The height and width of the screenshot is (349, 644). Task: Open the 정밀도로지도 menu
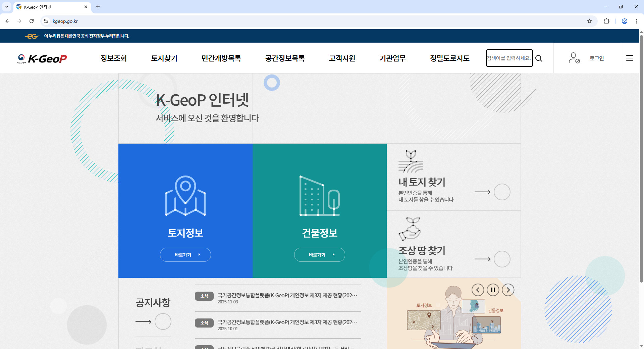450,58
